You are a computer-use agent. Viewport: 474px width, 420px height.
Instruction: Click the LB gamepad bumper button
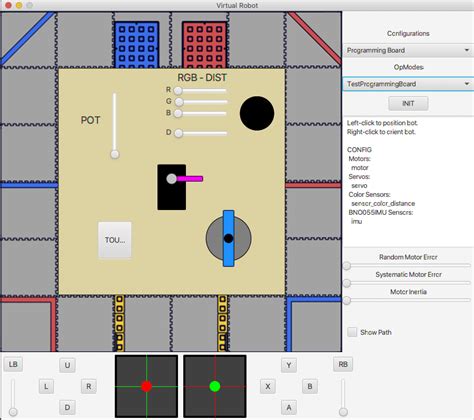click(13, 364)
